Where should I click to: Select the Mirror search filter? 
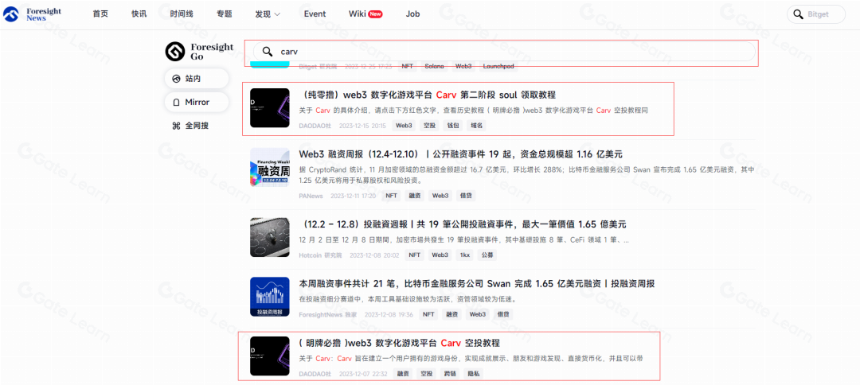click(x=196, y=103)
